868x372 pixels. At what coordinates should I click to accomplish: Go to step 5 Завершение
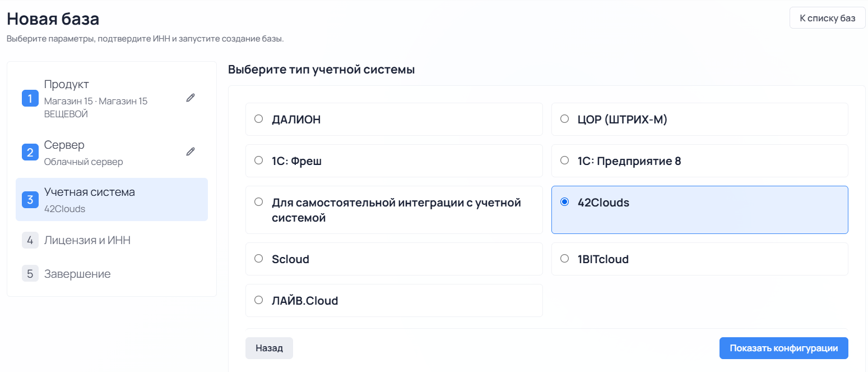[x=112, y=274]
